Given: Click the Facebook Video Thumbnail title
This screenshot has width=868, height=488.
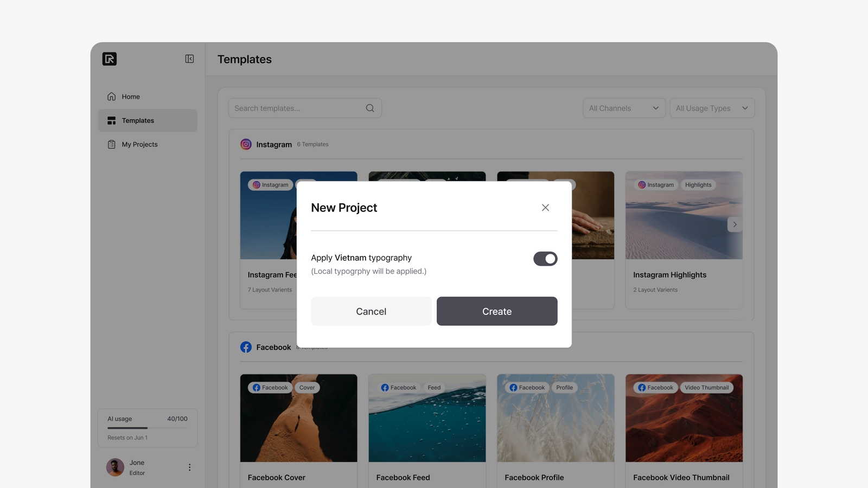Looking at the screenshot, I should (x=681, y=478).
